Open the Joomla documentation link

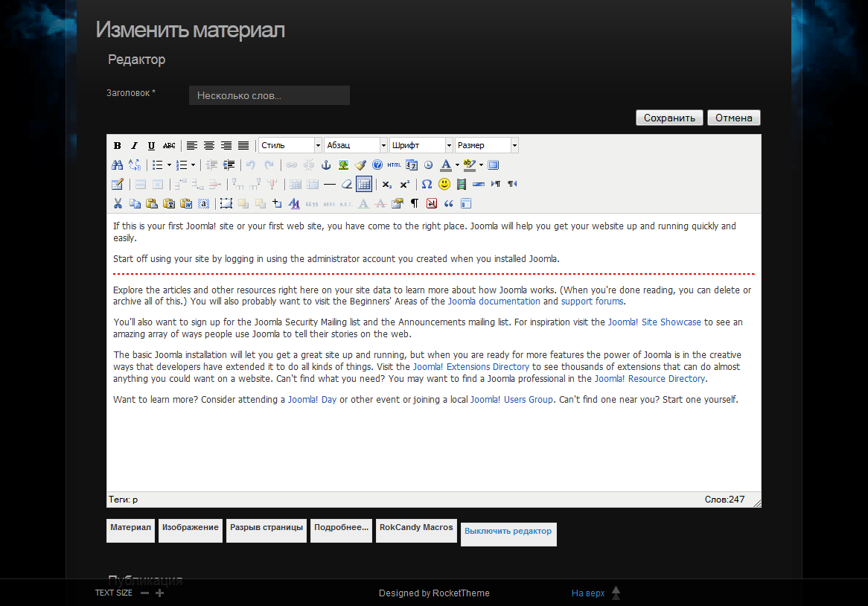(494, 301)
